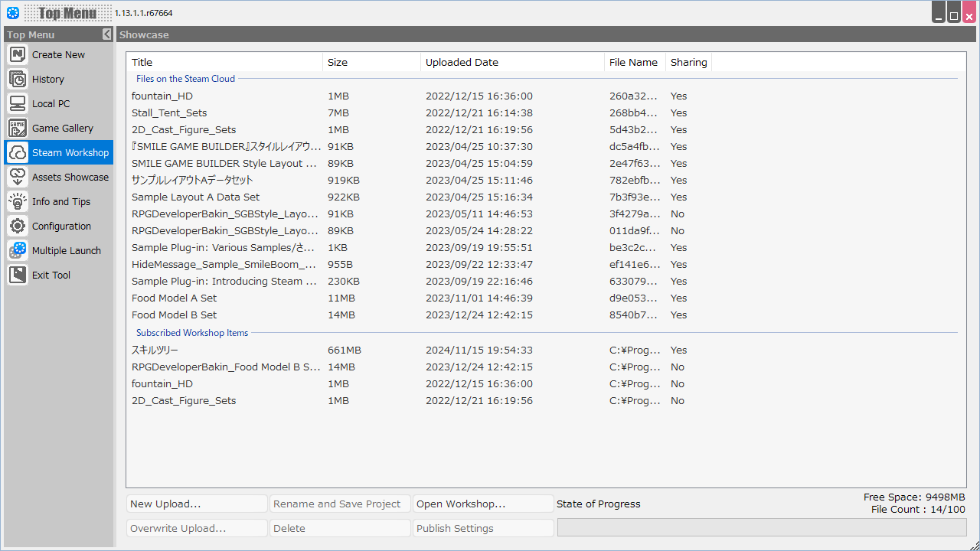Screen dimensions: 980x551
Task: Select the Food Model A Set row
Action: 174,298
